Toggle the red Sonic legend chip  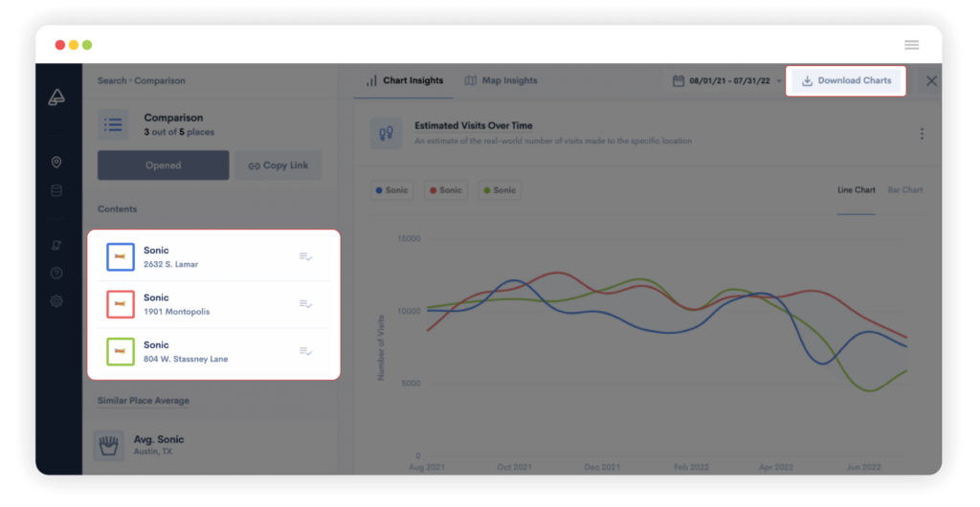click(x=446, y=189)
